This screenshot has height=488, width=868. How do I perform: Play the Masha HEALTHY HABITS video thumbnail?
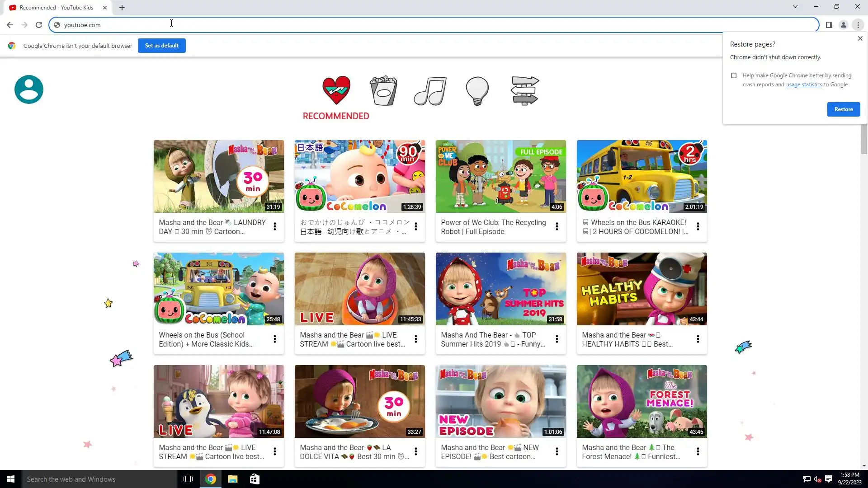[642, 289]
